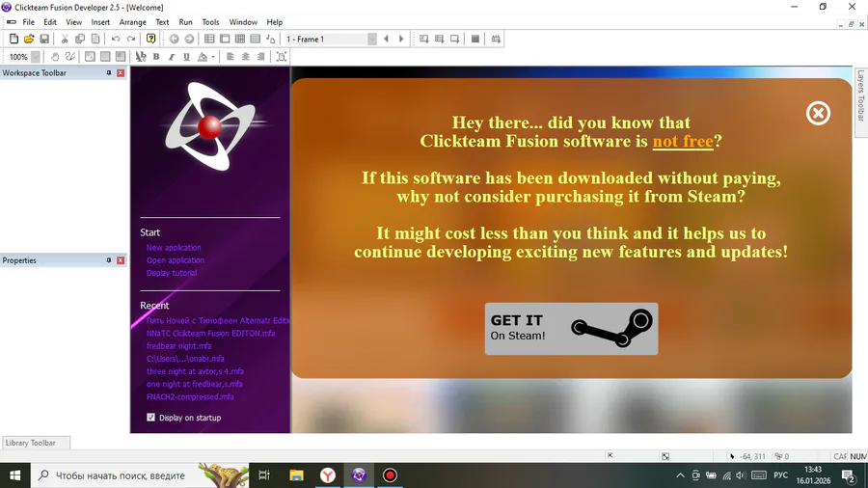Viewport: 868px width, 488px height.
Task: Click the Copy icon
Action: click(80, 39)
